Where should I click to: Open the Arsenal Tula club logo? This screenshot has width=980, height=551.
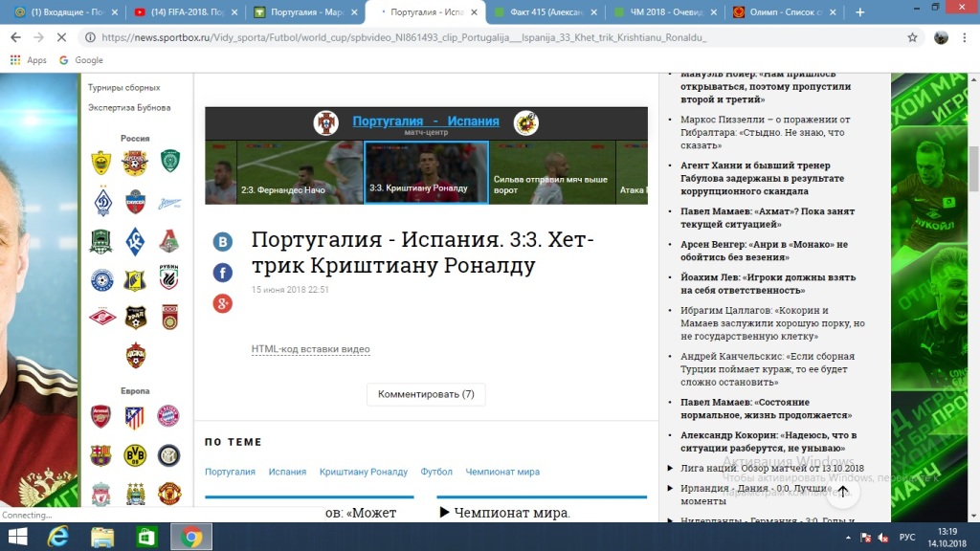point(135,163)
